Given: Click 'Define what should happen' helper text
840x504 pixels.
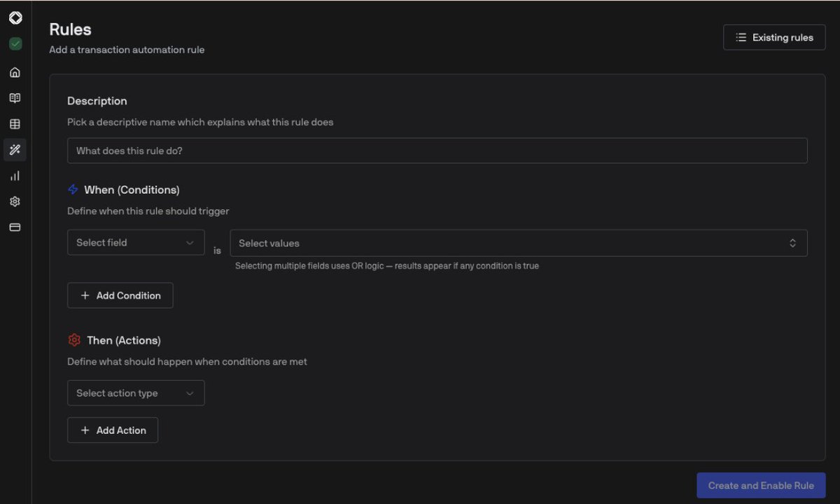Looking at the screenshot, I should click(x=187, y=362).
